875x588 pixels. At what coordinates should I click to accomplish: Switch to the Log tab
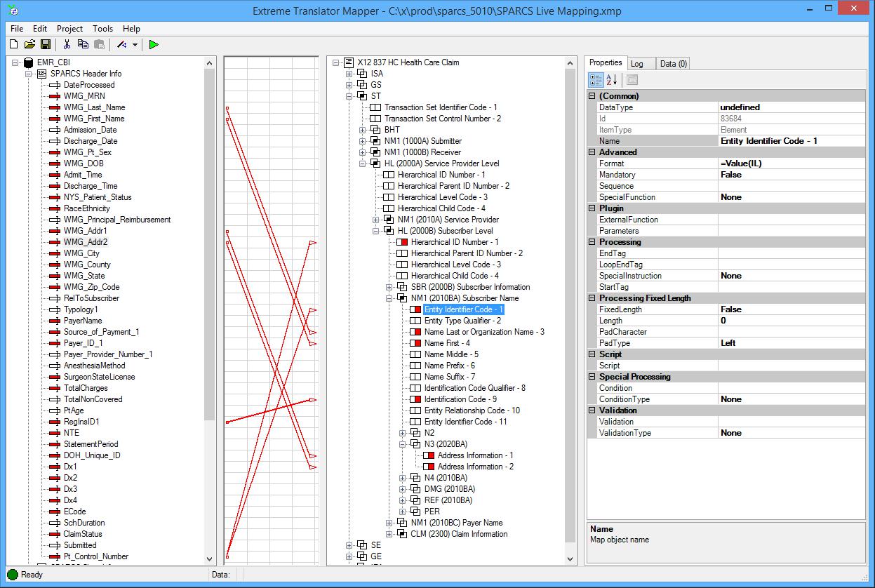click(637, 64)
